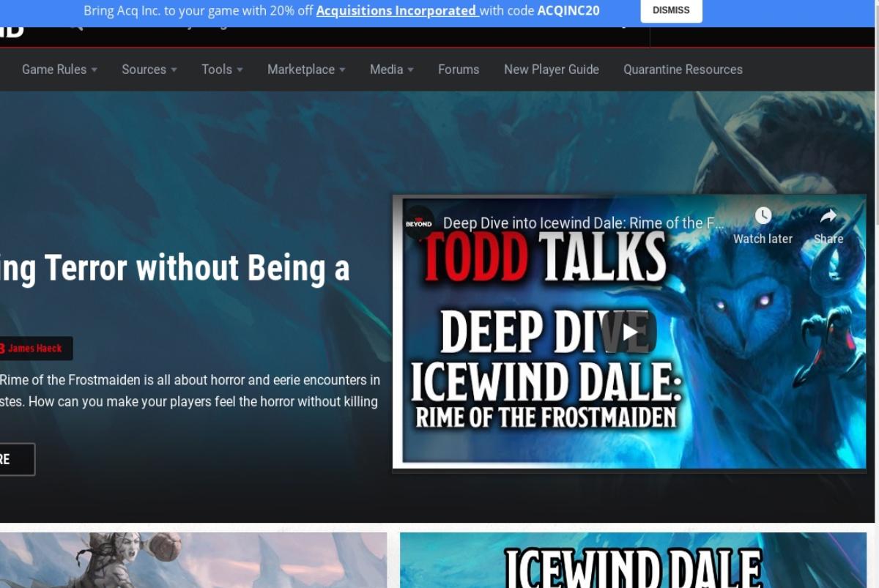
Task: Go to the Forums page
Action: click(x=459, y=70)
